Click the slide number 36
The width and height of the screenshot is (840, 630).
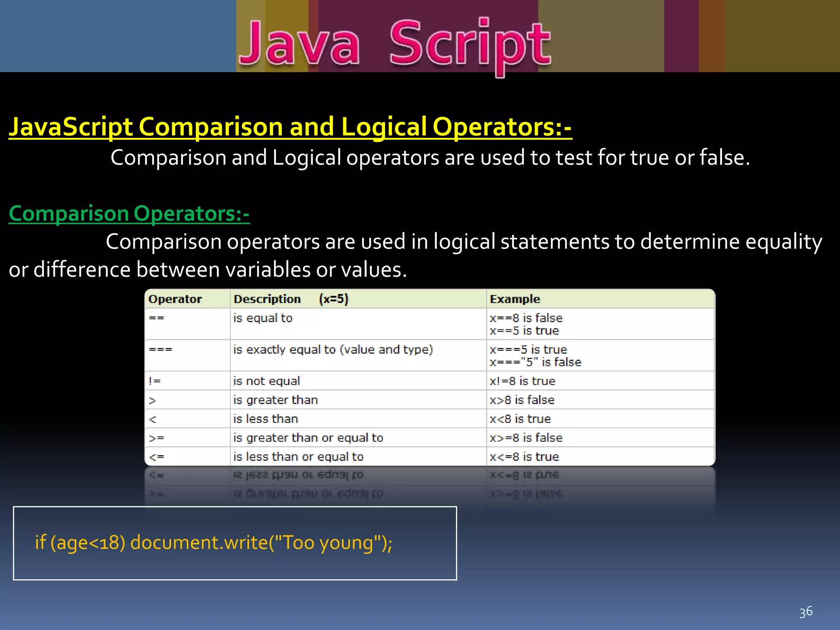click(806, 612)
